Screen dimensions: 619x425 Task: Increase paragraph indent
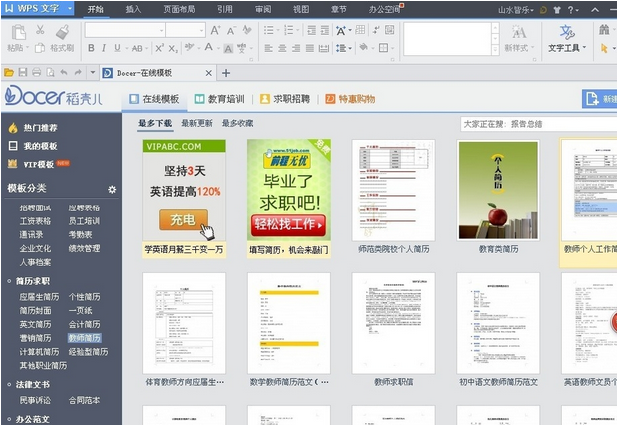325,30
